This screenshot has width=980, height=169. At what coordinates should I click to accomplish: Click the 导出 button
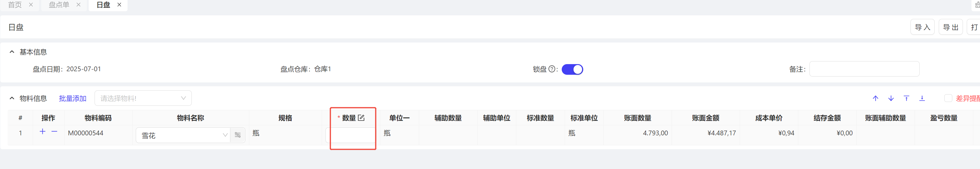950,27
